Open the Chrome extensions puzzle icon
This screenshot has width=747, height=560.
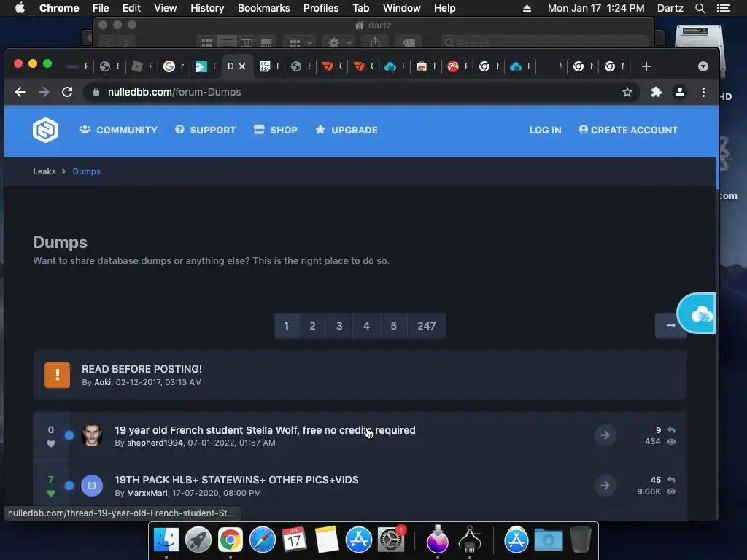click(656, 92)
